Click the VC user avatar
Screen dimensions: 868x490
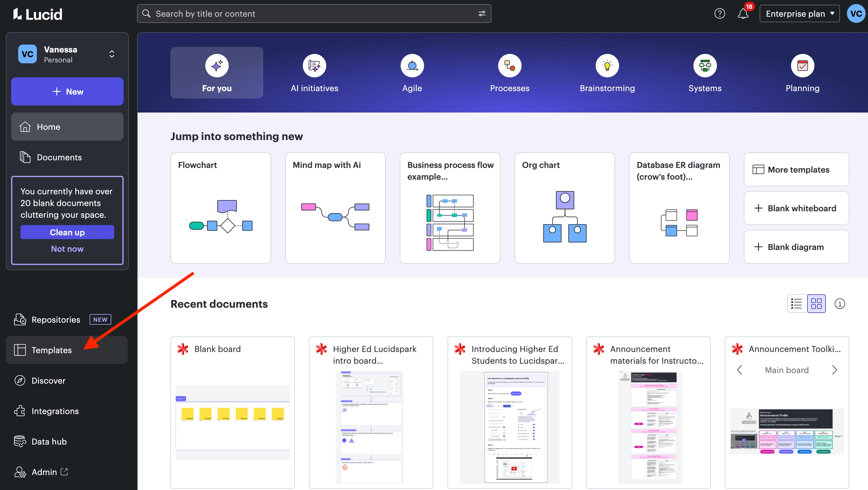pyautogui.click(x=855, y=13)
